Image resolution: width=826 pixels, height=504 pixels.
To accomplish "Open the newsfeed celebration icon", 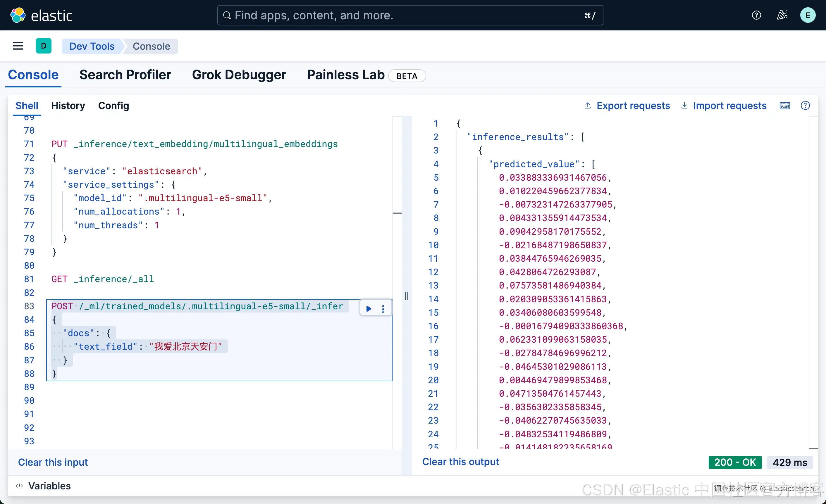I will click(782, 15).
